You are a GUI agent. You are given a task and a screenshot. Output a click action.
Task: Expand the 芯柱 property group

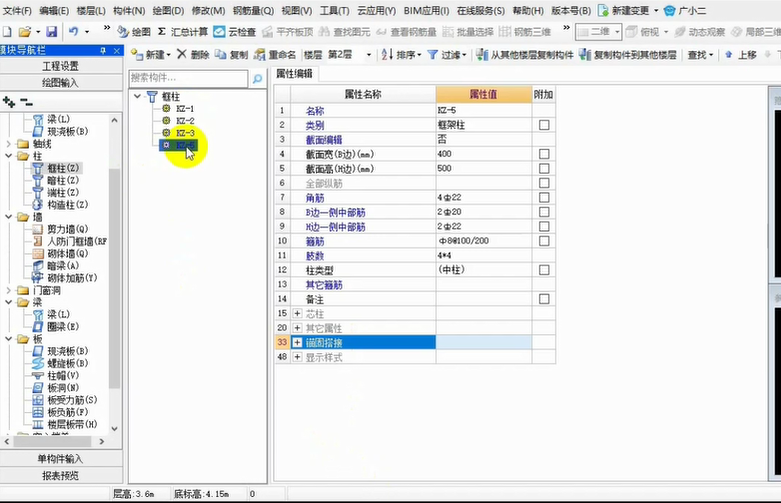[x=297, y=314]
